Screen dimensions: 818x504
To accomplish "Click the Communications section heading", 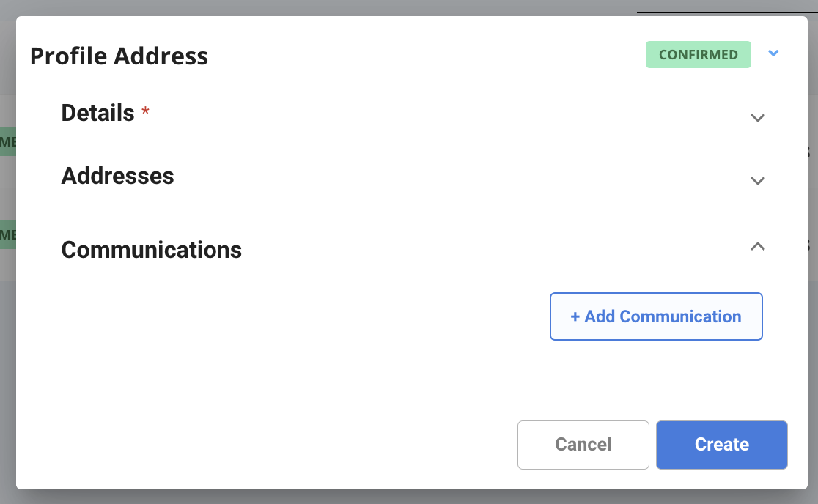I will click(151, 251).
